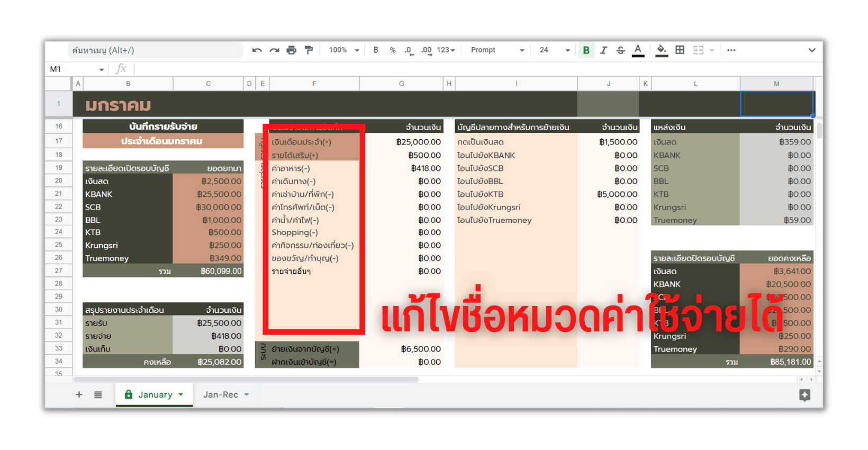The image size is (868, 450).
Task: Click the menu search box
Action: pos(155,50)
